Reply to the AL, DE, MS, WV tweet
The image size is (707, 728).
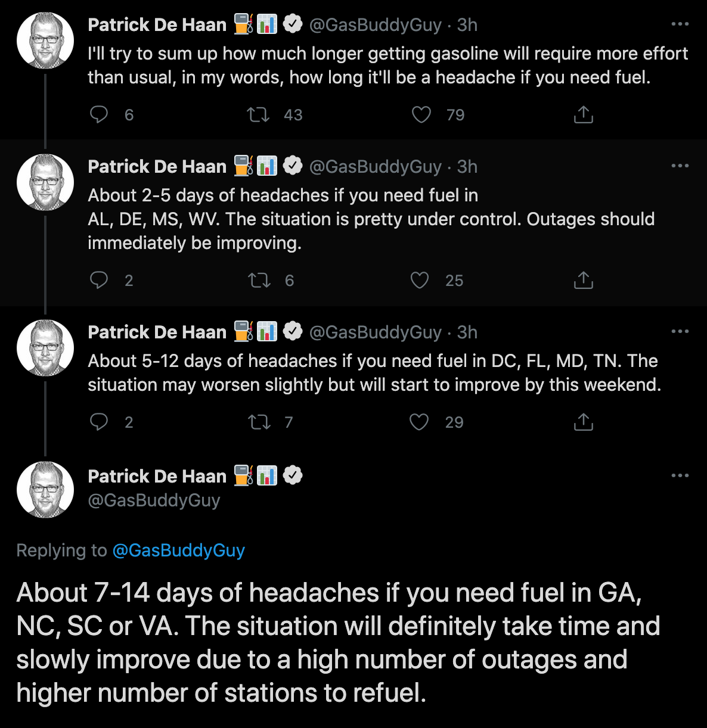click(99, 280)
